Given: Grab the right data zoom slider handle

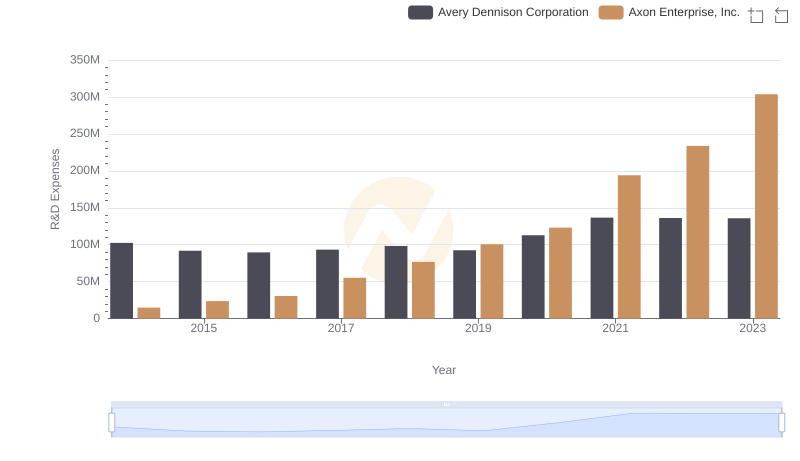Looking at the screenshot, I should coord(781,422).
